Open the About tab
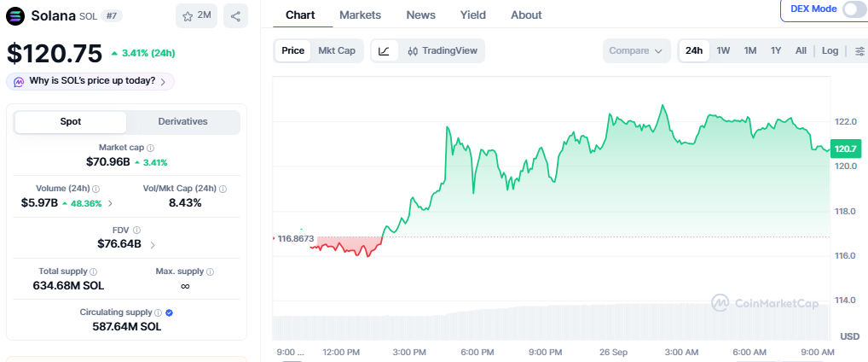Viewport: 868px width, 362px height. (526, 15)
